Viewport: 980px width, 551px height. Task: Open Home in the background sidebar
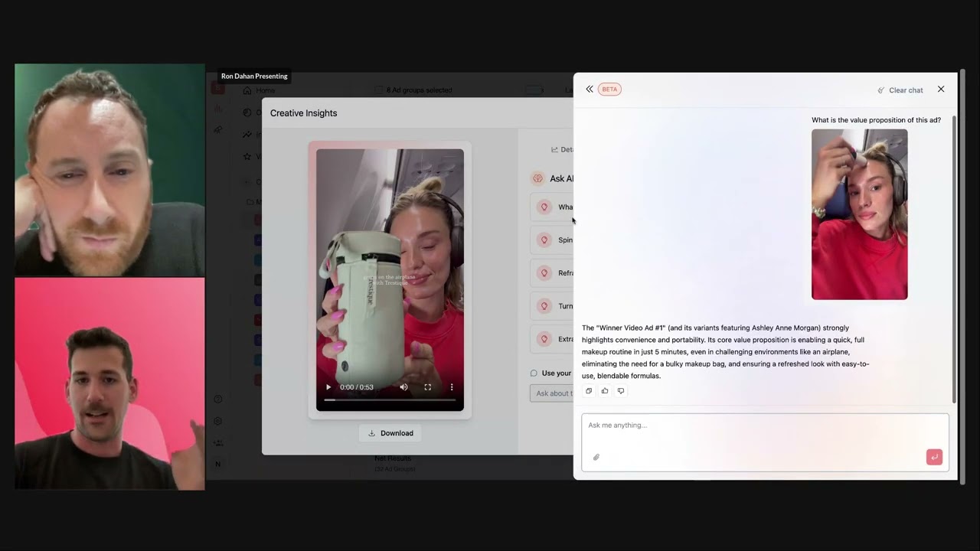click(258, 90)
